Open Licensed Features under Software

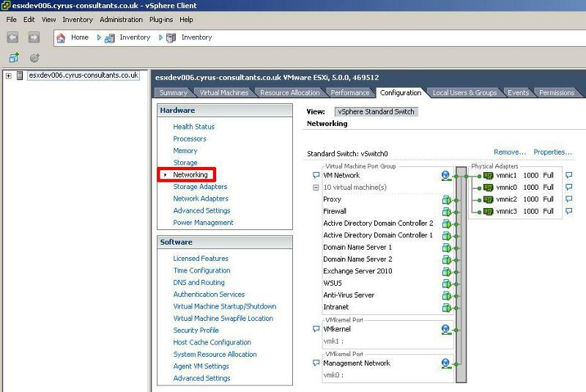200,258
